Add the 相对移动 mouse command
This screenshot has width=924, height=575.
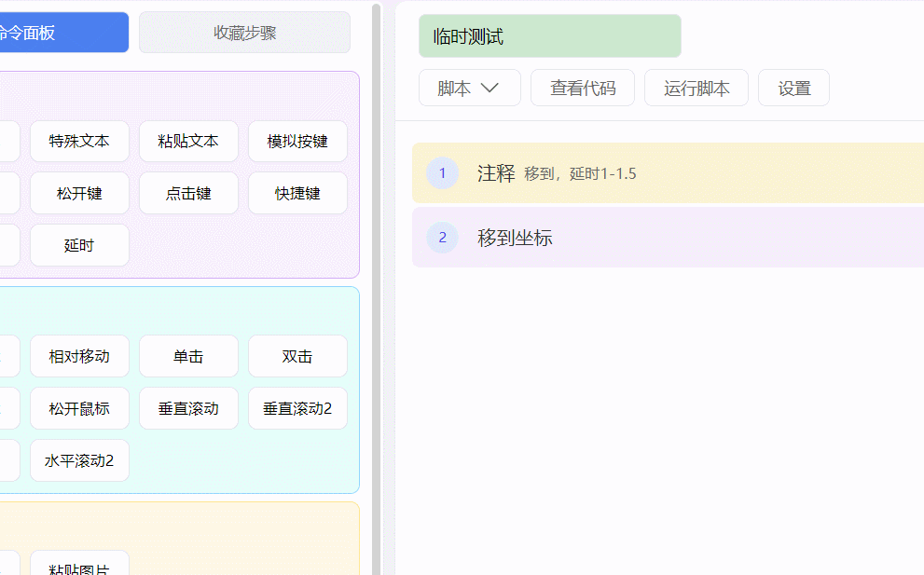click(79, 356)
